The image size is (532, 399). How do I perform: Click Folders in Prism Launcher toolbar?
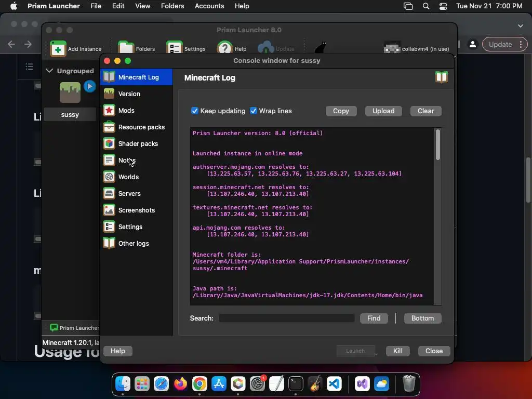point(137,48)
